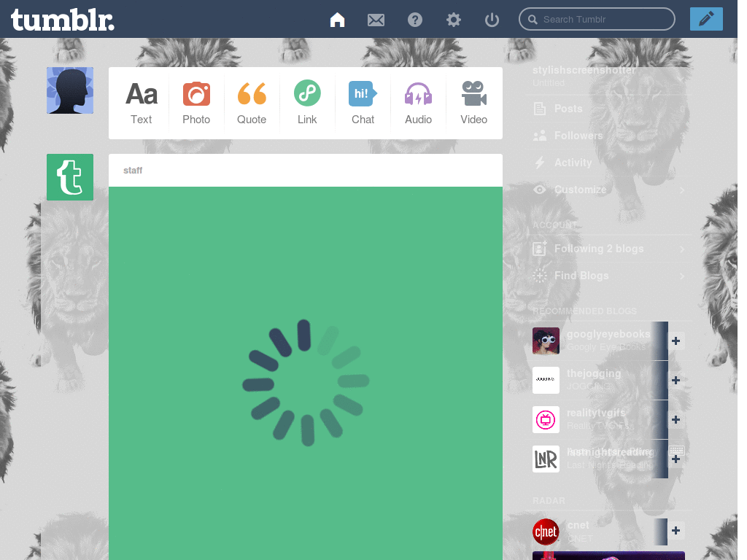Create a new Quote post
Image resolution: width=747 pixels, height=560 pixels.
pyautogui.click(x=252, y=103)
